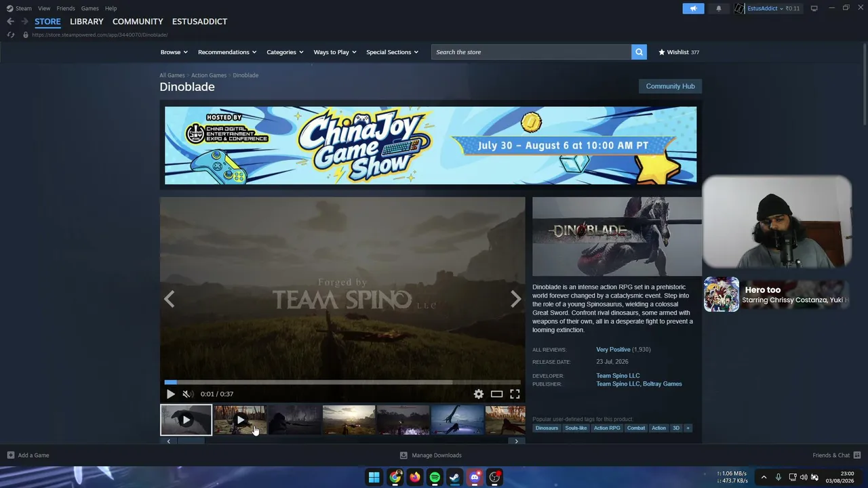868x488 pixels.
Task: Open the announcements megaphone button
Action: pyautogui.click(x=693, y=8)
